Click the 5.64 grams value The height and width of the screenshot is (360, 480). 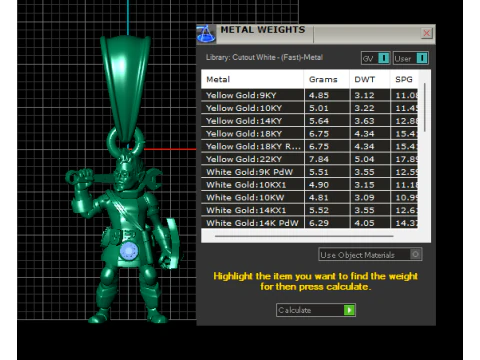(319, 121)
